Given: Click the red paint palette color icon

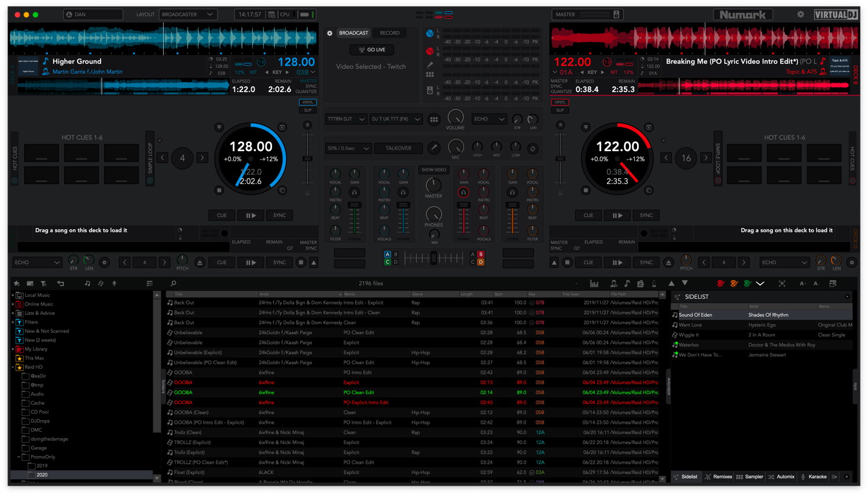Looking at the screenshot, I should 720,284.
